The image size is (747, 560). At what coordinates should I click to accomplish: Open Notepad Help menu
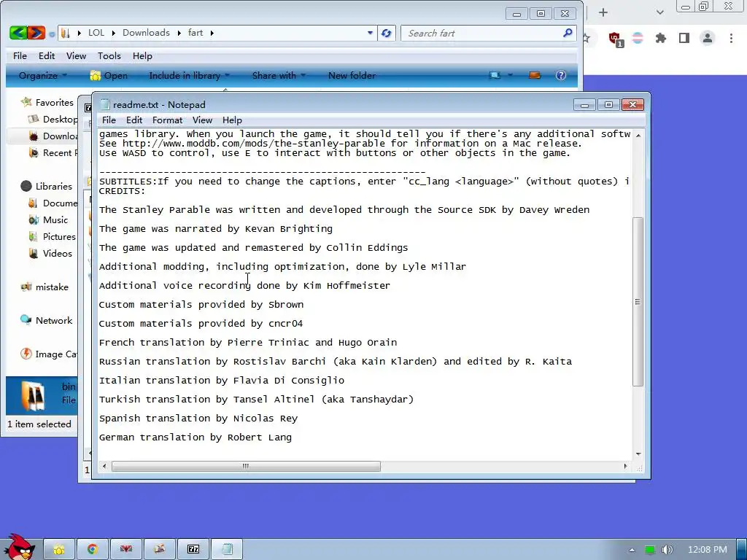(232, 120)
